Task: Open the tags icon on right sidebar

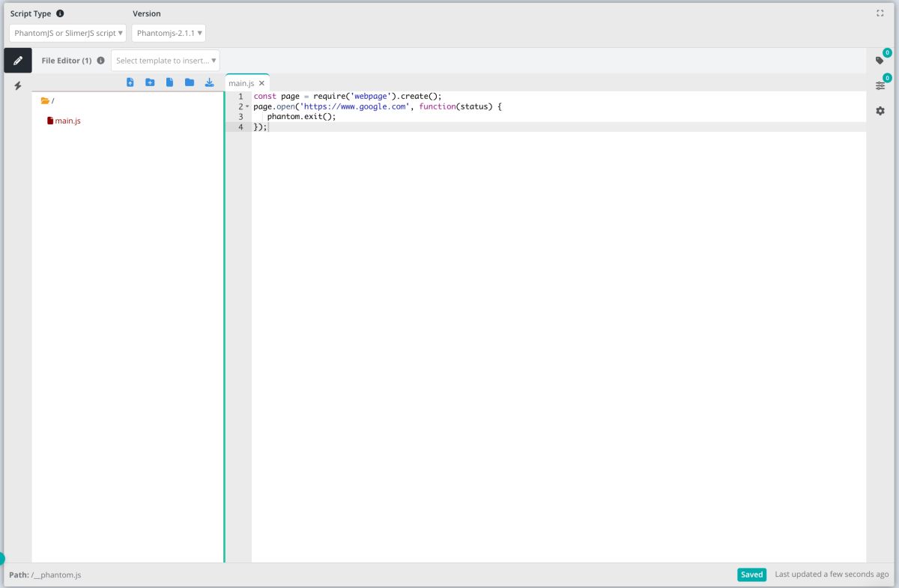Action: (880, 61)
